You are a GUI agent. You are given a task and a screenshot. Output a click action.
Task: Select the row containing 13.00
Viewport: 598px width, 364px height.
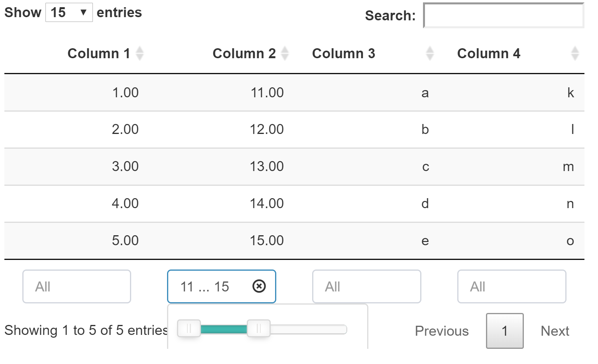(266, 167)
